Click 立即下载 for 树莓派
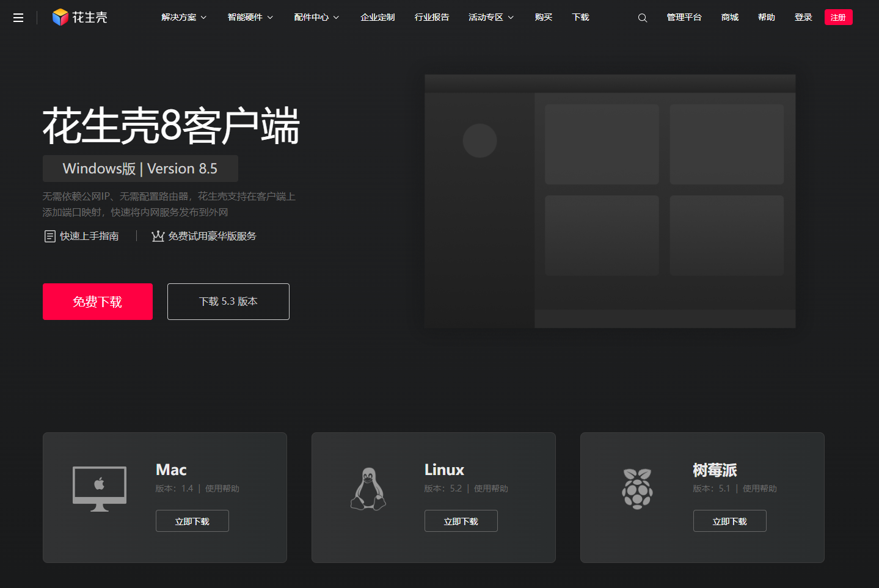 [730, 521]
